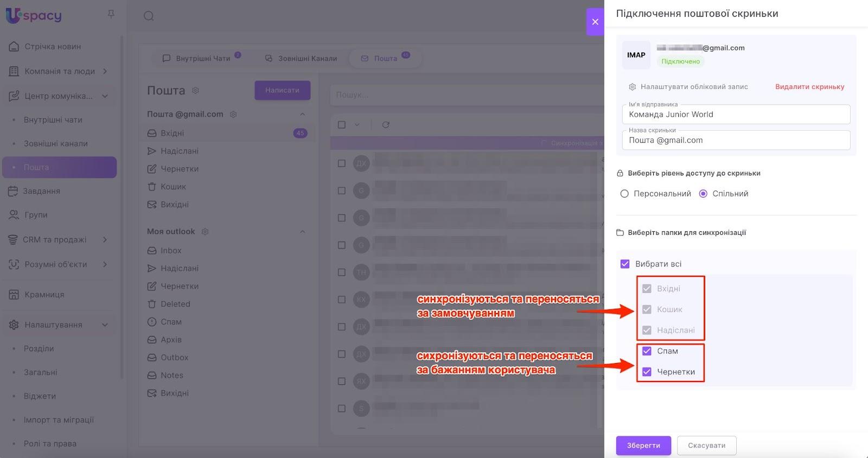Click Видалити скриньку link
This screenshot has width=868, height=458.
809,87
